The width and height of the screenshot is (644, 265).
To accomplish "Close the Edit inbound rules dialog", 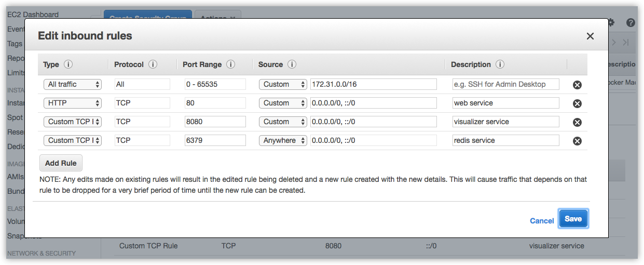I will (x=590, y=36).
